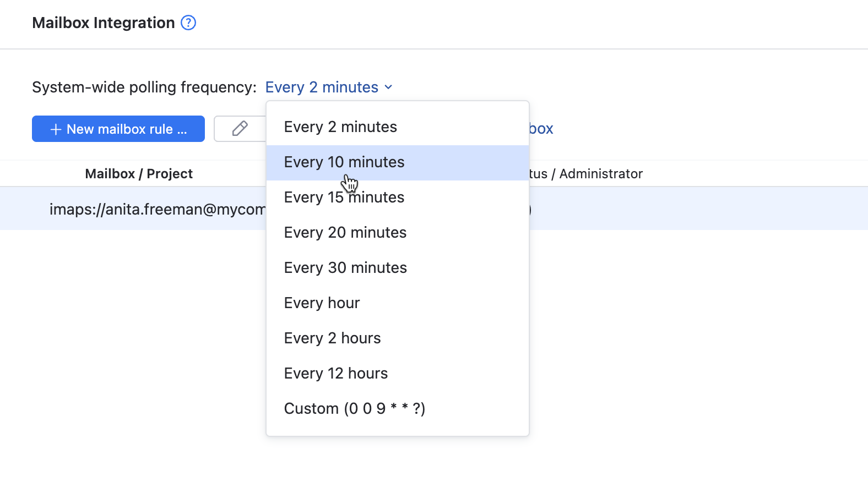Click the plus icon on New mailbox rule
The width and height of the screenshot is (868, 493).
coord(56,129)
